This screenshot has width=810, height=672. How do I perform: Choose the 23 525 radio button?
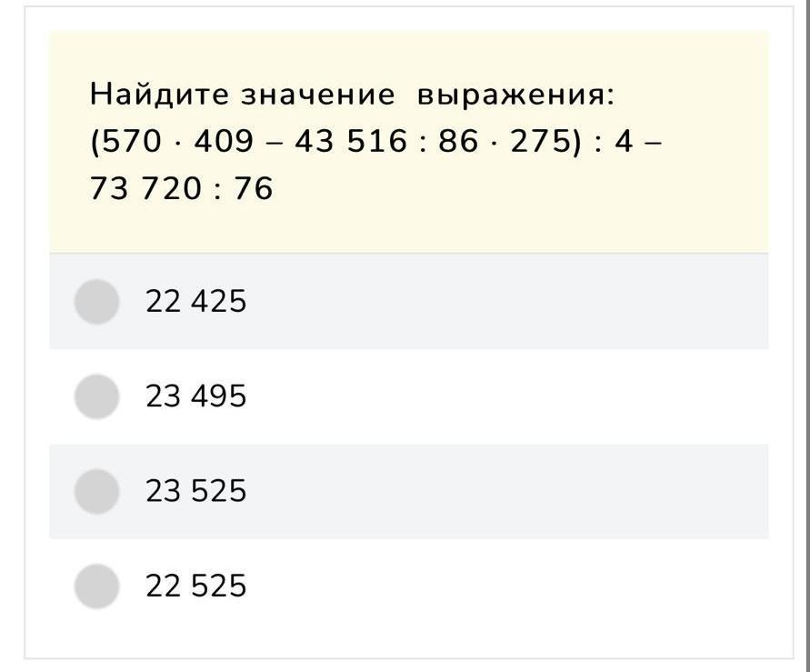coord(96,491)
